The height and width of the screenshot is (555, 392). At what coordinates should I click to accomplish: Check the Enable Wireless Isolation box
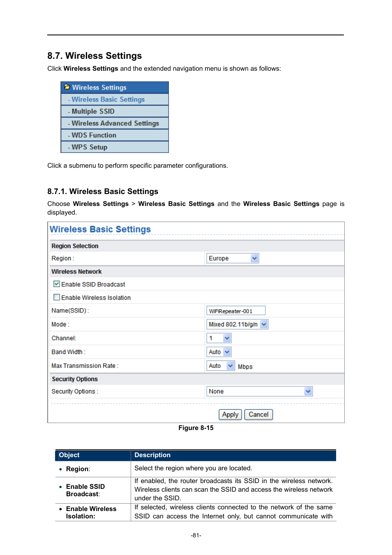pyautogui.click(x=57, y=297)
